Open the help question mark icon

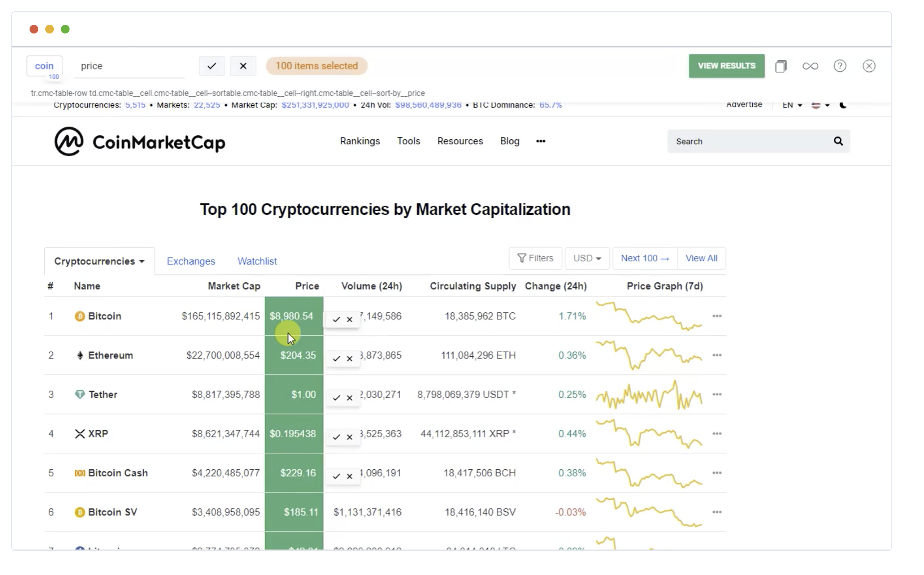click(840, 66)
